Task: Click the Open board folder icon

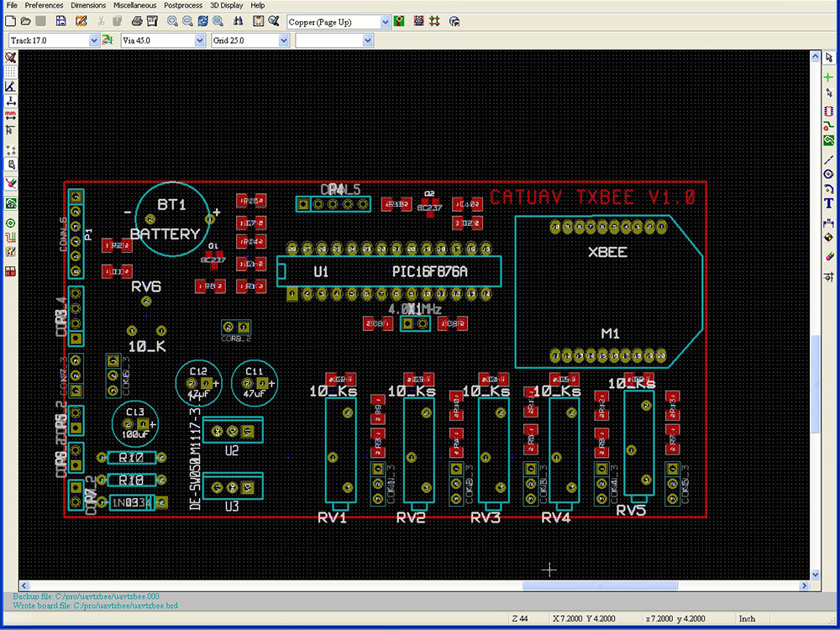Action: (25, 22)
